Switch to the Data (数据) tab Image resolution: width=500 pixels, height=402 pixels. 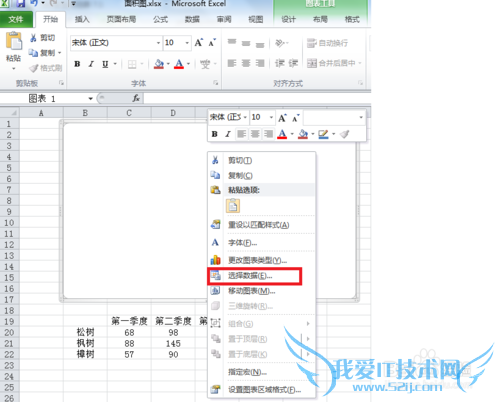tap(192, 19)
